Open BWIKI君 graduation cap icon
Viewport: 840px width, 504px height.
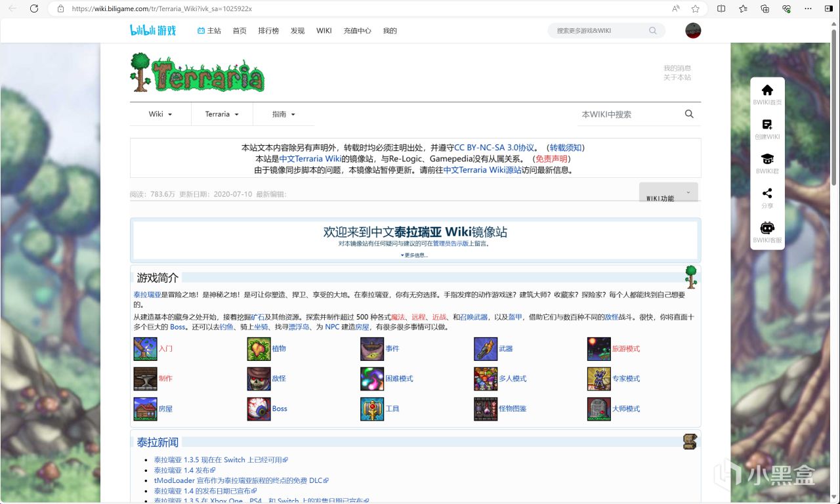pos(767,159)
